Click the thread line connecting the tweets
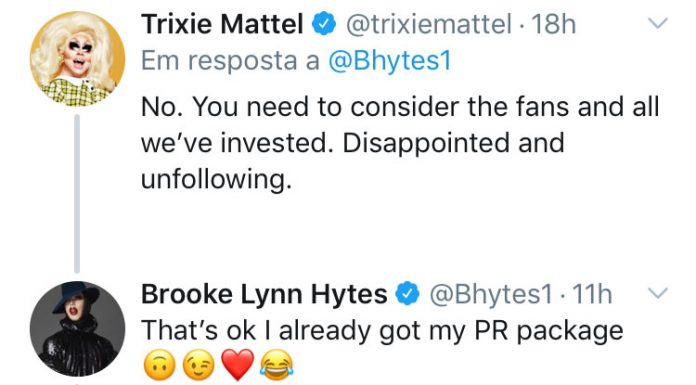The height and width of the screenshot is (385, 696). click(x=77, y=194)
